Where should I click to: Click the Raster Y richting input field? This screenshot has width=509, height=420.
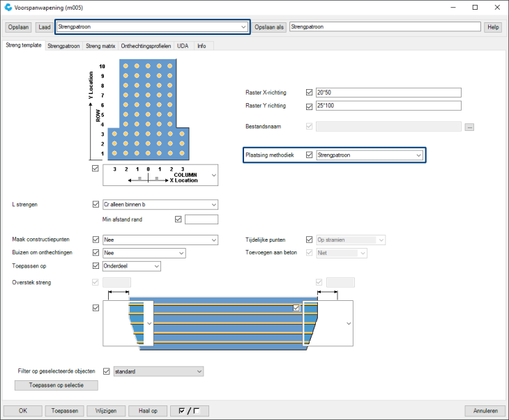click(x=388, y=106)
